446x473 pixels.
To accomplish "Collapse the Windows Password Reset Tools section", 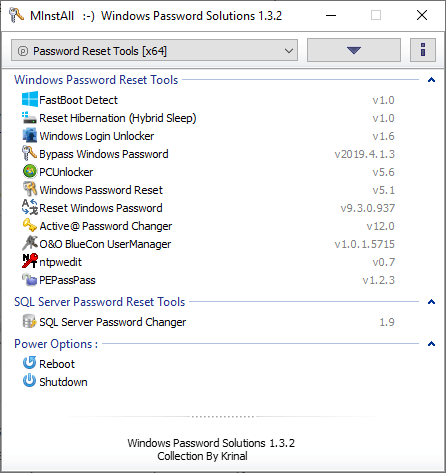I will click(431, 80).
